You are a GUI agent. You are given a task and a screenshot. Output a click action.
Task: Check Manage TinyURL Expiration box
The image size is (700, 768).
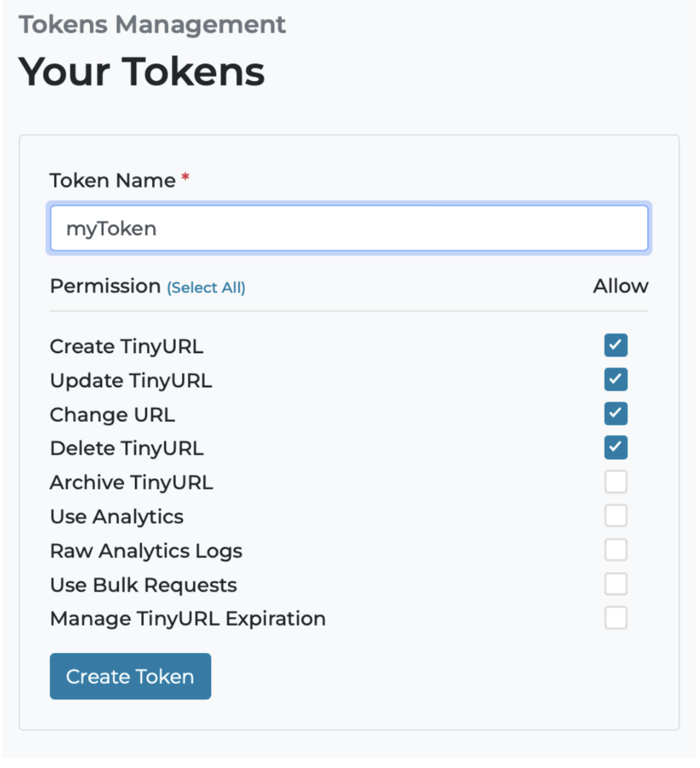click(615, 618)
